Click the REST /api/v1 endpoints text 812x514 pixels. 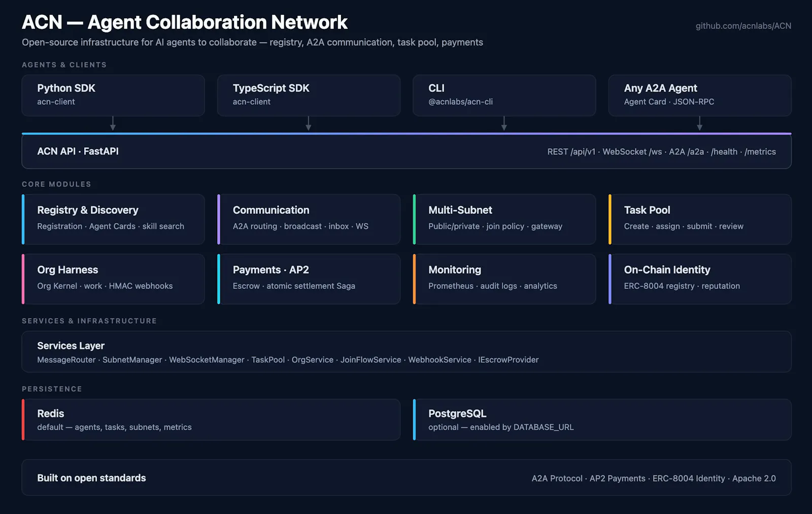(x=661, y=152)
